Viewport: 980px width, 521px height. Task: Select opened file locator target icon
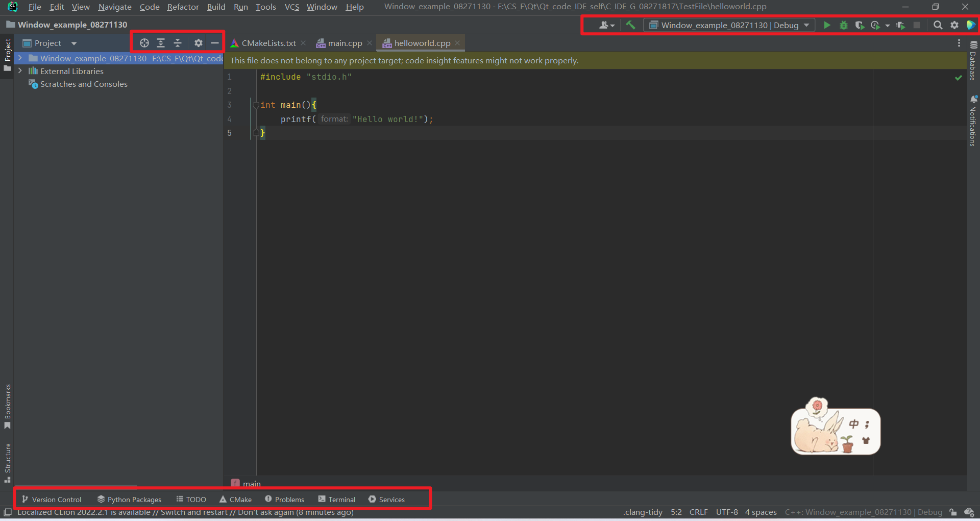pos(144,43)
